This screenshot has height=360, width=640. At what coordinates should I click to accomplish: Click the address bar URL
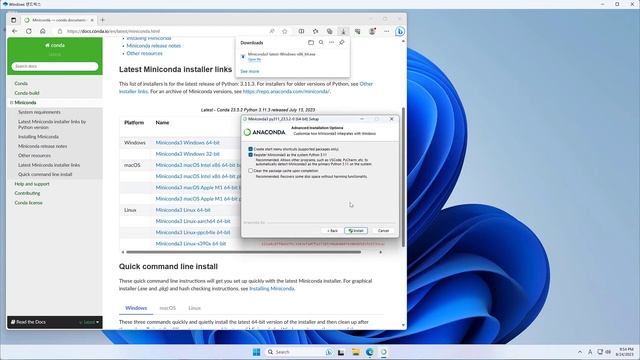113,31
